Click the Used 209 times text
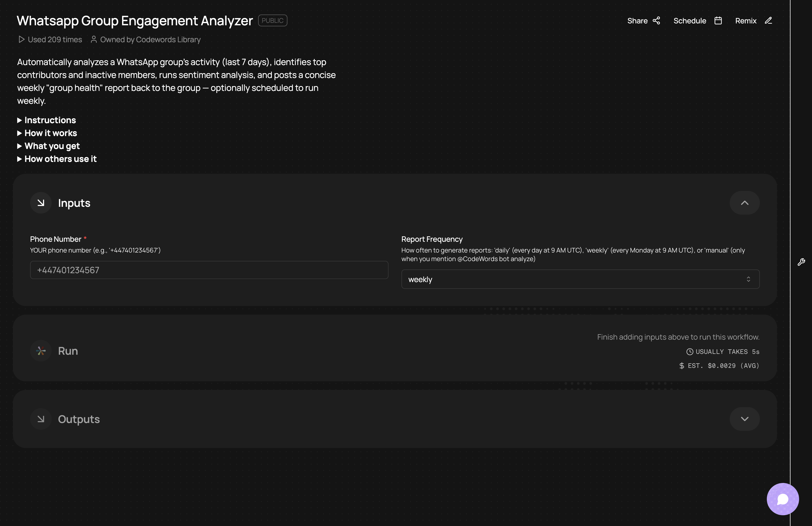 (x=55, y=40)
